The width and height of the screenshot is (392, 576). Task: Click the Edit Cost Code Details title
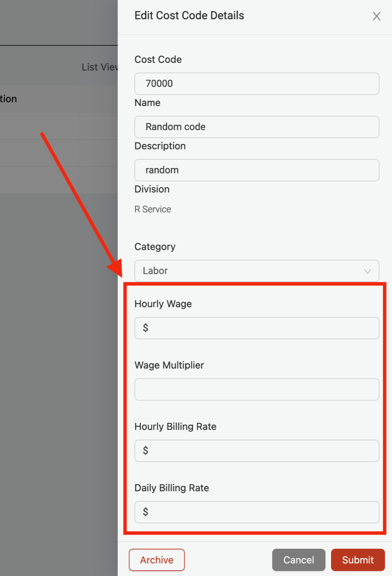189,15
